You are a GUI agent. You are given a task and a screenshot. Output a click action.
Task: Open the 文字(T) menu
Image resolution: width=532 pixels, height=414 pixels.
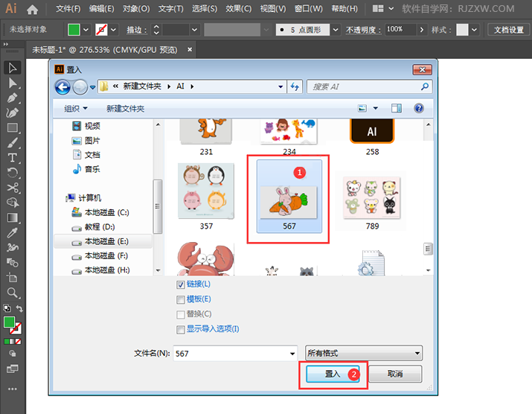click(170, 9)
